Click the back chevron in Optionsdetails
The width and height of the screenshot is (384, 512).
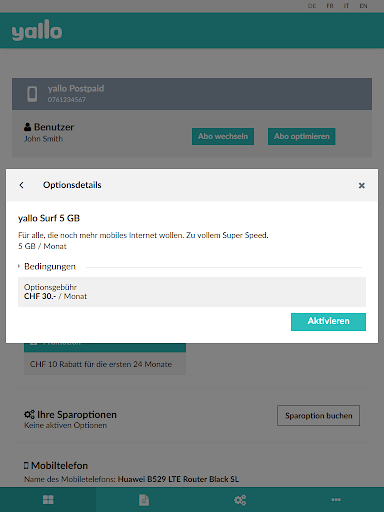tap(22, 185)
